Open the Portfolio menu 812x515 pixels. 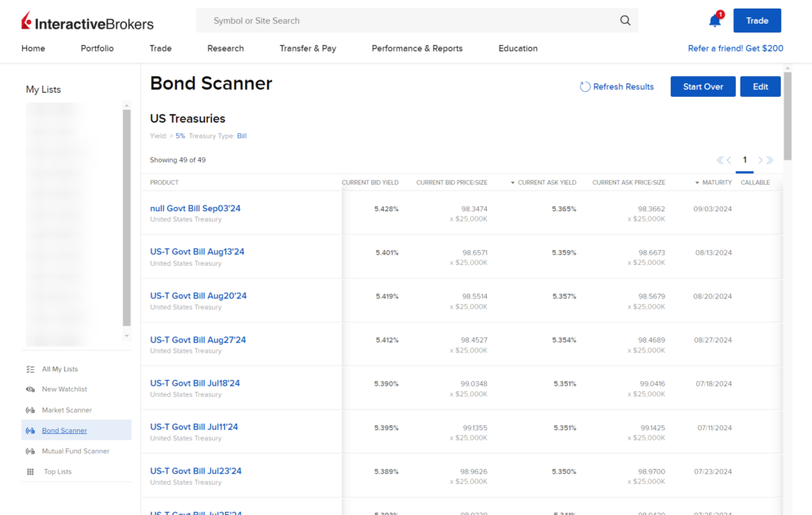(97, 48)
